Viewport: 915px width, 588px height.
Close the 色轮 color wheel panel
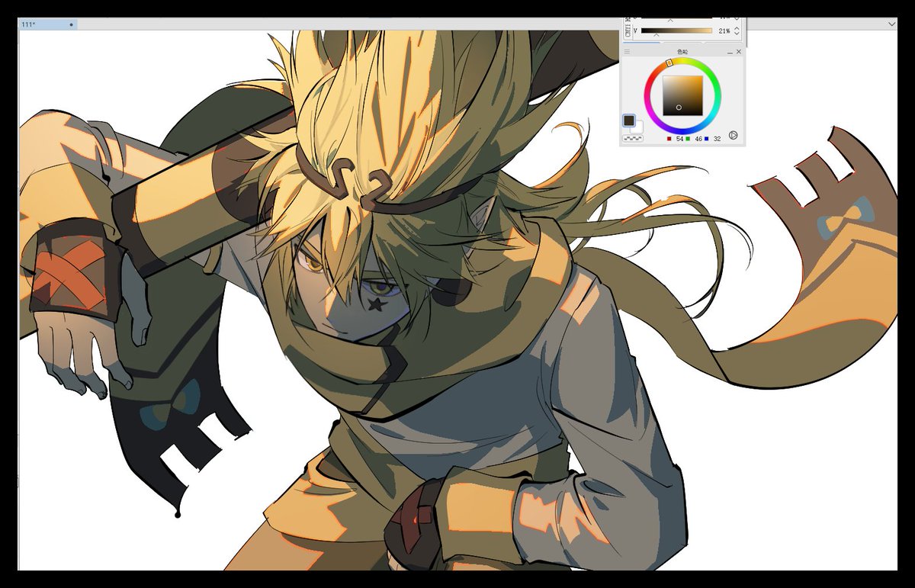(x=739, y=52)
